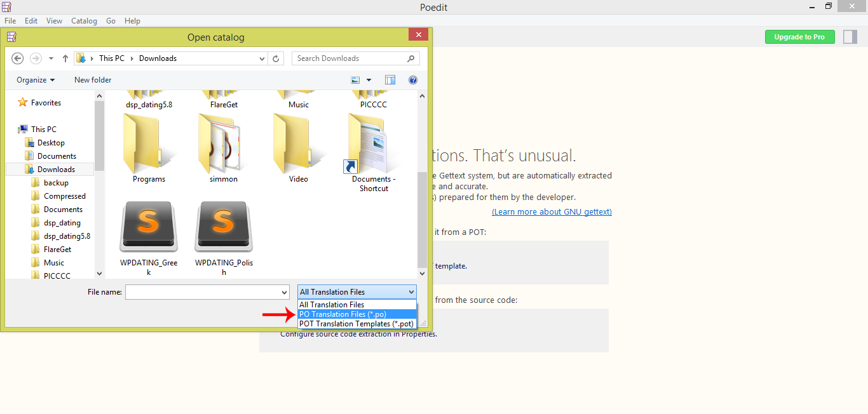The image size is (868, 414).
Task: Select the Video folder icon
Action: click(299, 144)
